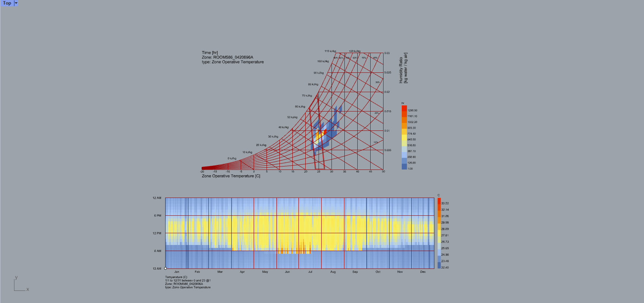Select the 'Temperature (C)' heatmap caption
The width and height of the screenshot is (644, 303).
[176, 277]
